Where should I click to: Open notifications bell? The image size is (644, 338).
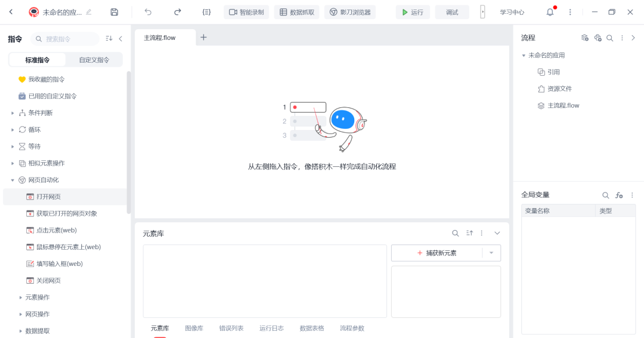550,12
